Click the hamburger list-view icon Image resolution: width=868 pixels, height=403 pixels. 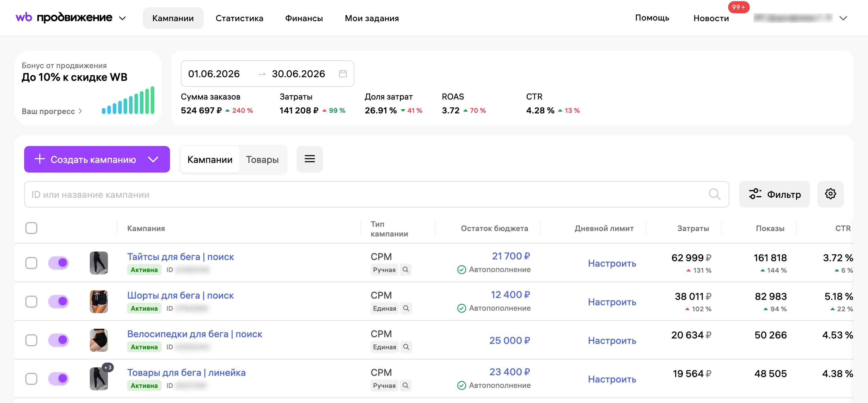(310, 159)
